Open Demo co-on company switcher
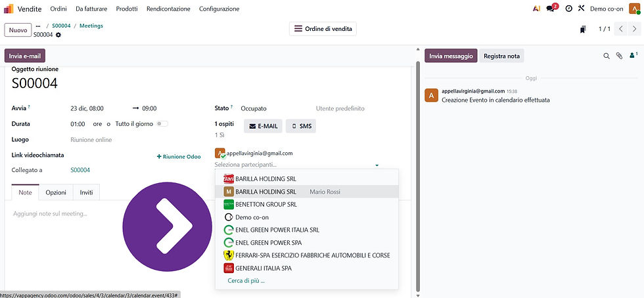 click(607, 9)
